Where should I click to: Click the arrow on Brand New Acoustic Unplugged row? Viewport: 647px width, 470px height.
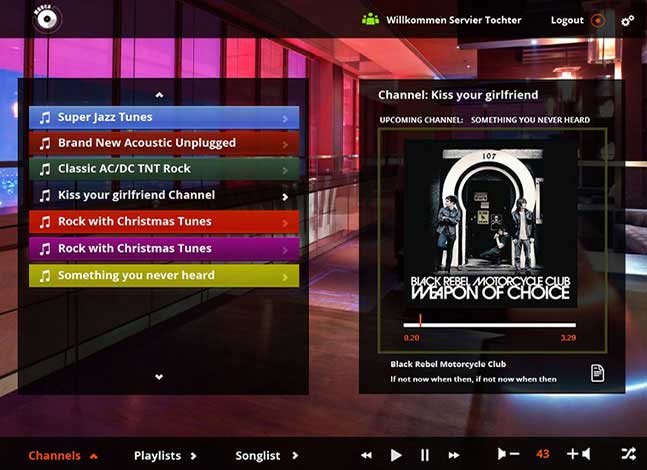(285, 144)
